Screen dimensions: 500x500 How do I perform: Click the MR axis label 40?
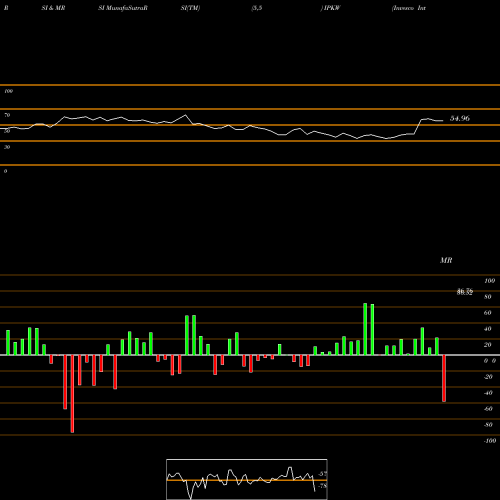tap(488, 329)
